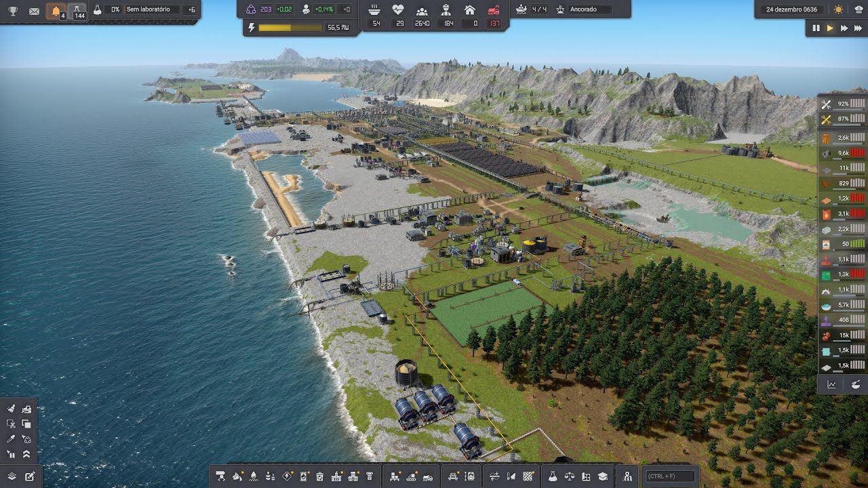Viewport: 868px width, 488px height.
Task: Set game speed to fastest
Action: point(858,28)
